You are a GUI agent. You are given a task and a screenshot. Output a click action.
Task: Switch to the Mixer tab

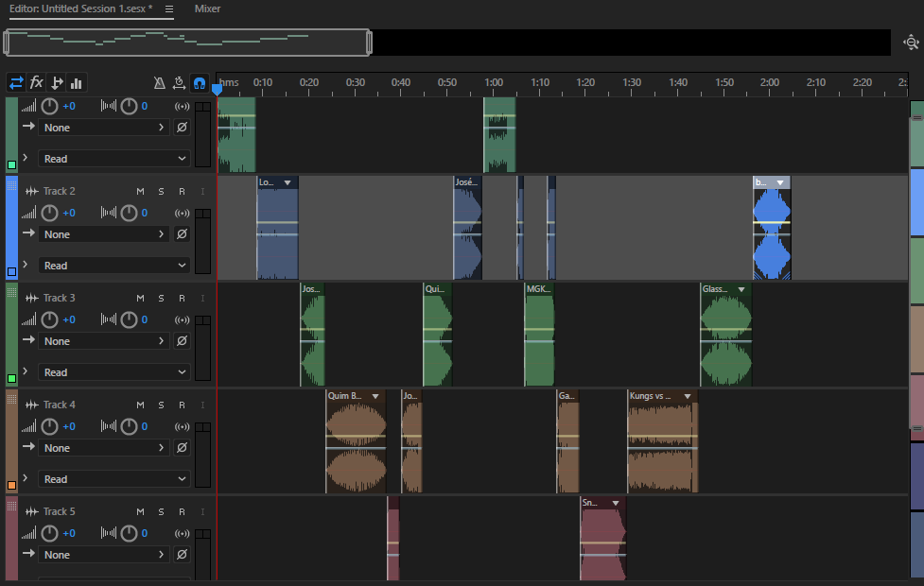(x=207, y=9)
